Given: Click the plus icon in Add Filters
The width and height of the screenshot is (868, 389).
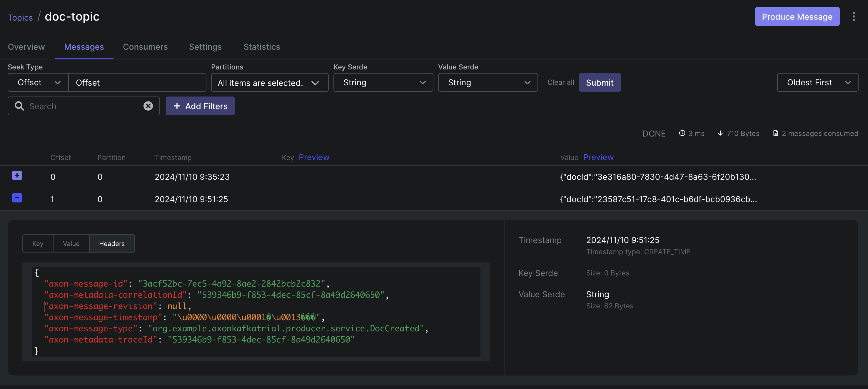Looking at the screenshot, I should pos(177,106).
